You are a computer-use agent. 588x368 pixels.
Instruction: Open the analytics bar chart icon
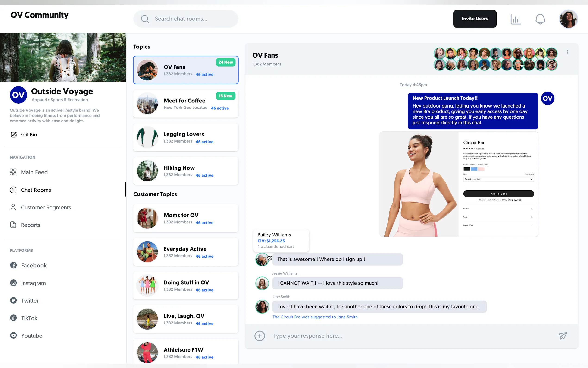515,19
